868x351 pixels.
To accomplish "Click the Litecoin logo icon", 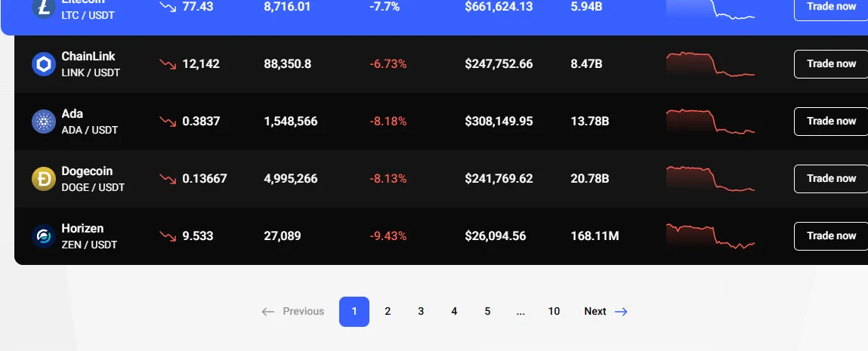I will (44, 8).
